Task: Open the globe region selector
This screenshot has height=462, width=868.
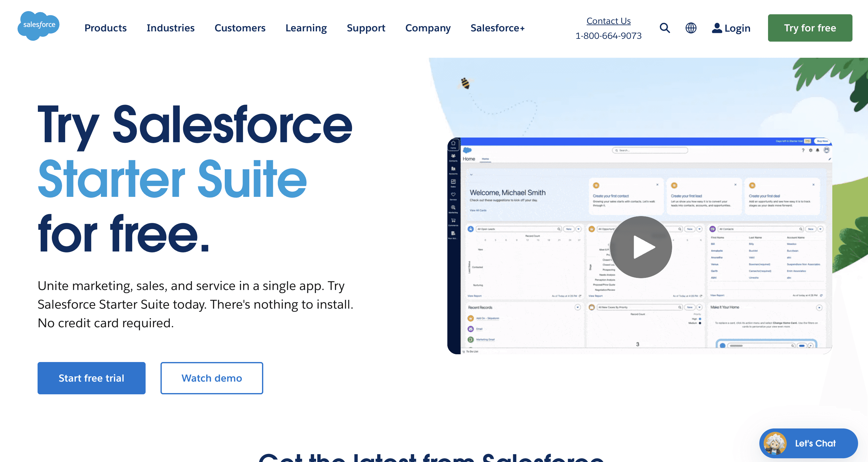Action: point(691,28)
